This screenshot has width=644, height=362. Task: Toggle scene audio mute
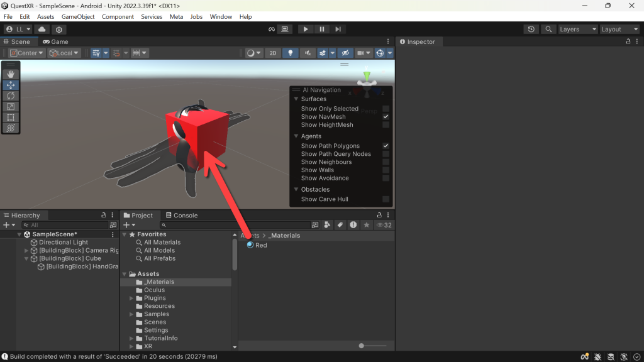[308, 53]
